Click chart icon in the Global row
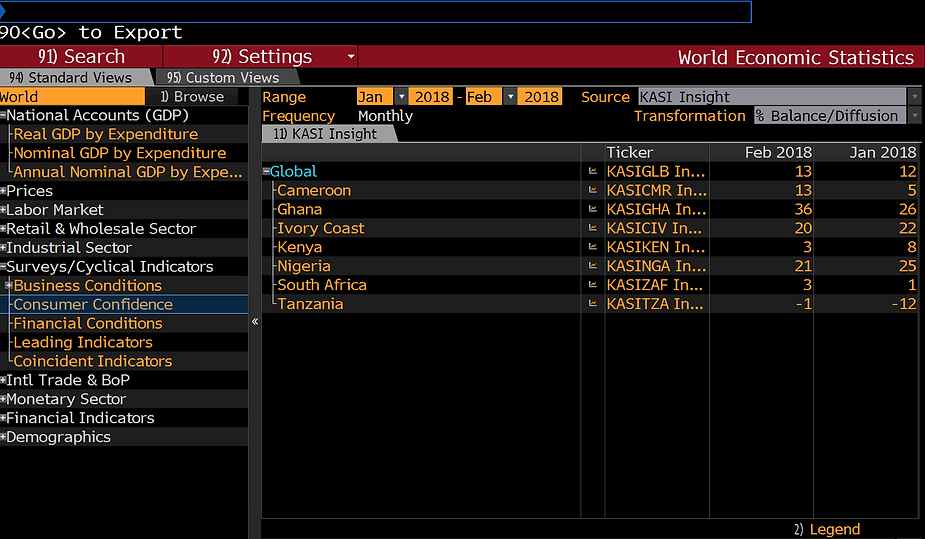Image resolution: width=925 pixels, height=539 pixels. [x=593, y=171]
